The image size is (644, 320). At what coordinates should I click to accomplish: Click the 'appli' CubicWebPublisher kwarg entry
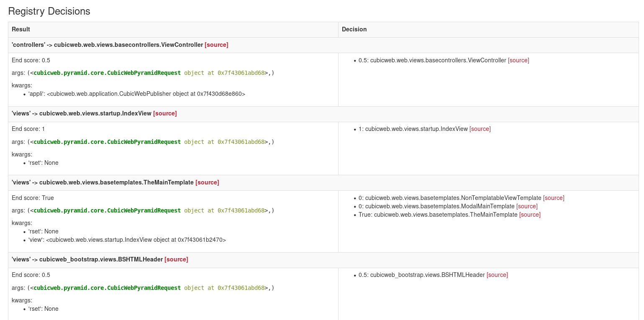click(137, 94)
